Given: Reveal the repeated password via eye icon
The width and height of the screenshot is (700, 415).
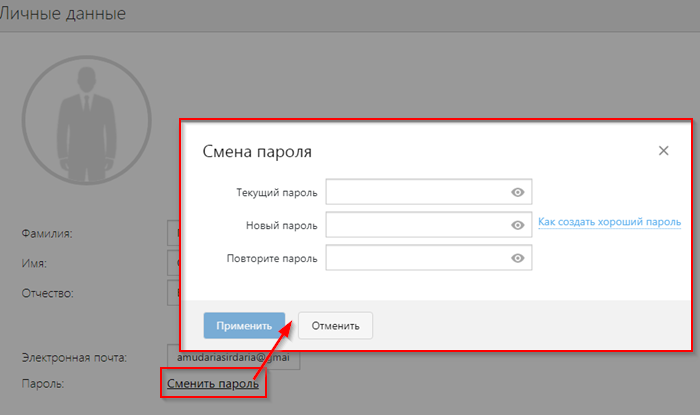Looking at the screenshot, I should point(517,258).
